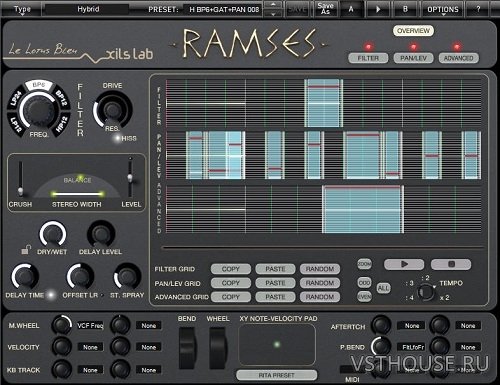The height and width of the screenshot is (385, 500).
Task: Click COPY for the PAN/LEV GRID
Action: click(x=231, y=283)
